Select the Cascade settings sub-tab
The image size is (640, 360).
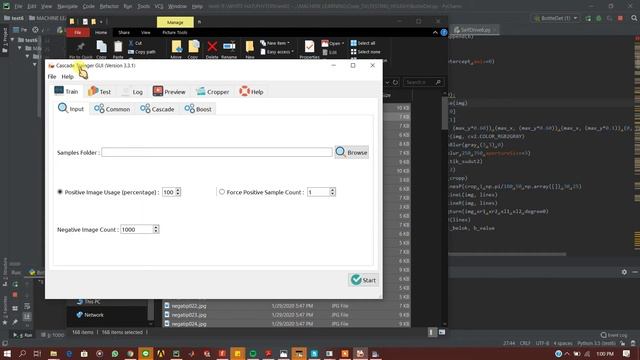pyautogui.click(x=157, y=109)
